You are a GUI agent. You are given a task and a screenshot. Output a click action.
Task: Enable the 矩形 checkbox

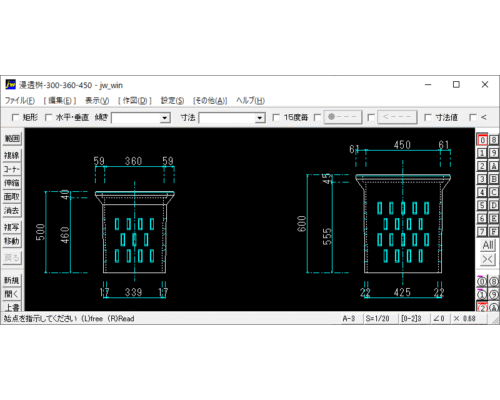click(15, 117)
